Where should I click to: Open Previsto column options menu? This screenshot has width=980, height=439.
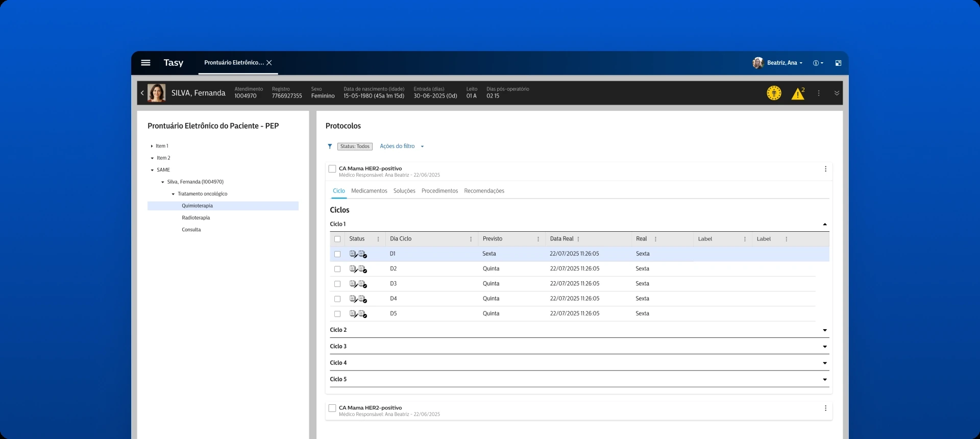click(x=538, y=239)
